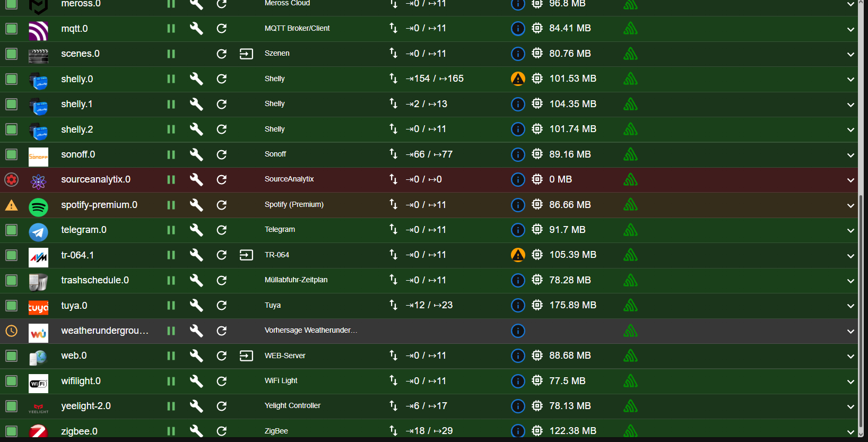868x442 pixels.
Task: Toggle the green status box of telegram.0
Action: (x=11, y=230)
